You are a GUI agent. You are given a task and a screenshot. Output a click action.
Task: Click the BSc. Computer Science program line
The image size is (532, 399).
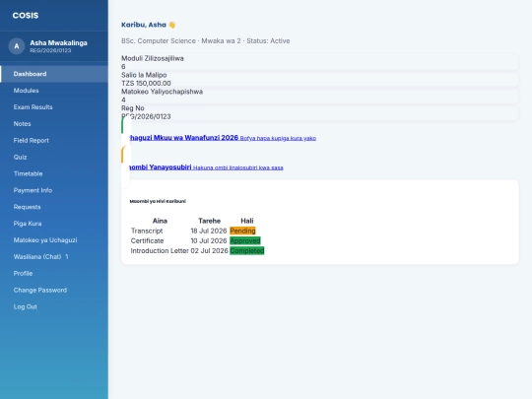point(206,41)
